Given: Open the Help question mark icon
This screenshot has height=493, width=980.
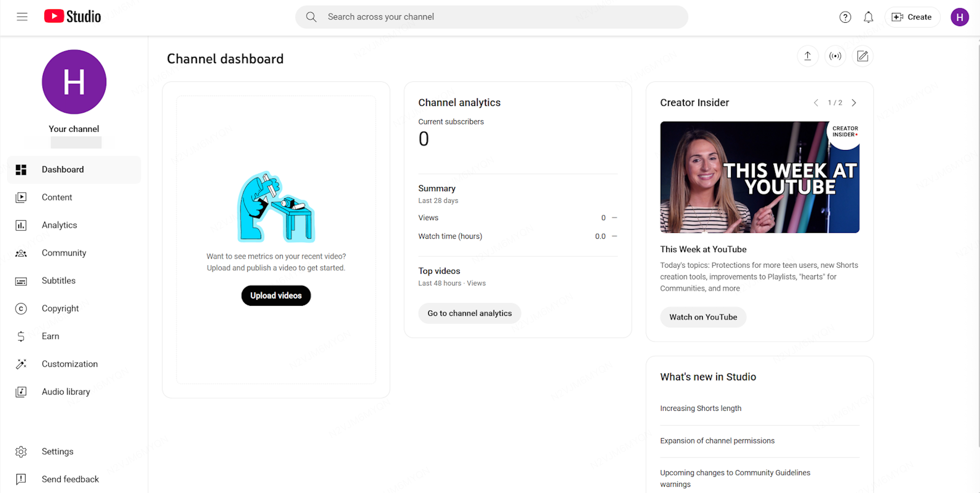Looking at the screenshot, I should tap(844, 17).
